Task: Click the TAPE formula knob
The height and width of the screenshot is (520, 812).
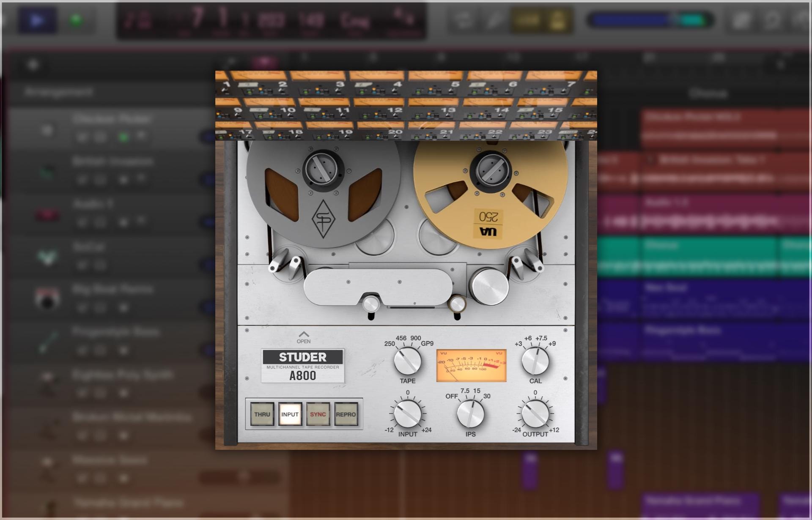Action: point(407,361)
